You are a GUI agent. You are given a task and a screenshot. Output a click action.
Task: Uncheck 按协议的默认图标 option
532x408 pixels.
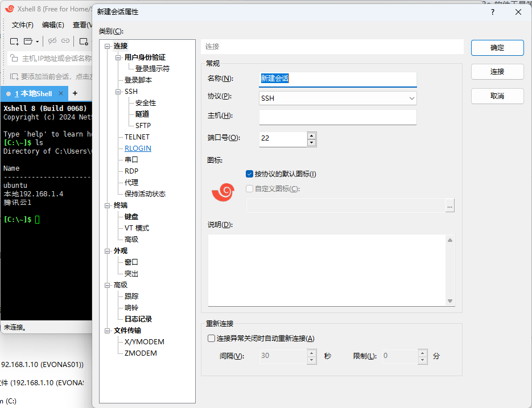[249, 174]
